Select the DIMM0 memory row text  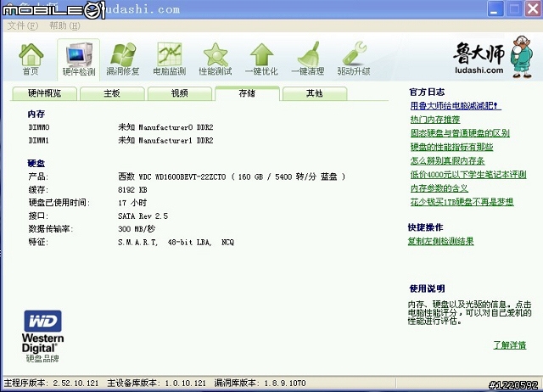click(x=120, y=127)
